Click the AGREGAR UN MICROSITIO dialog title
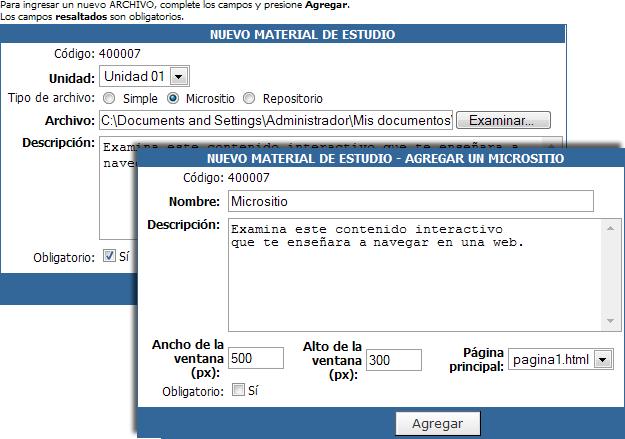Screen dimensions: 625x439 385,159
